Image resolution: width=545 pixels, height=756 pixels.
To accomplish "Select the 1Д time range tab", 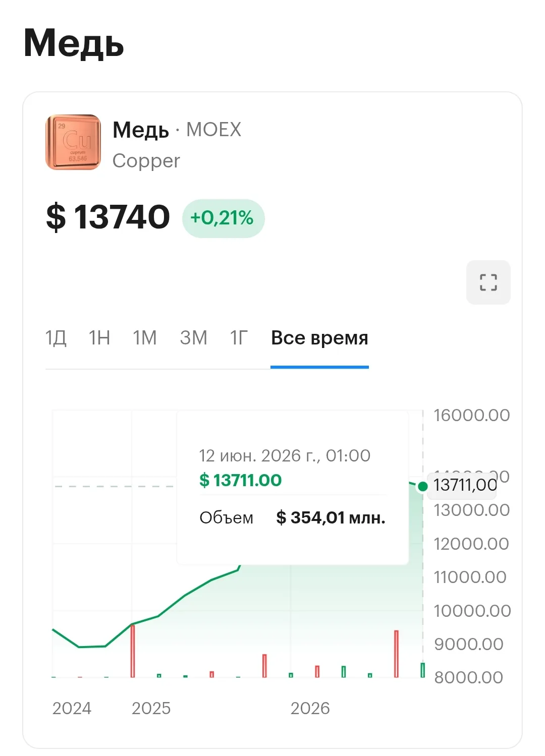I will click(56, 337).
